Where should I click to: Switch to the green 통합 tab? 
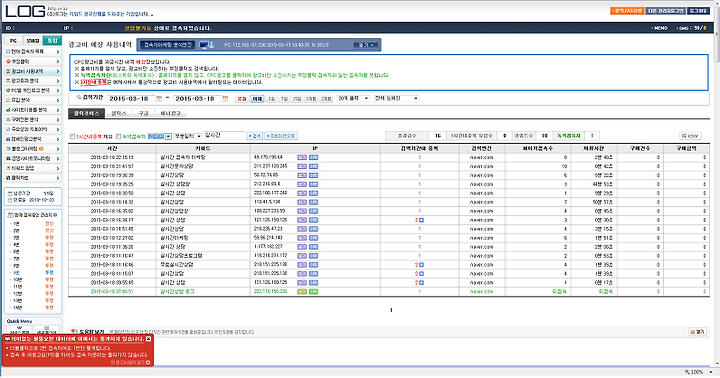pos(52,41)
